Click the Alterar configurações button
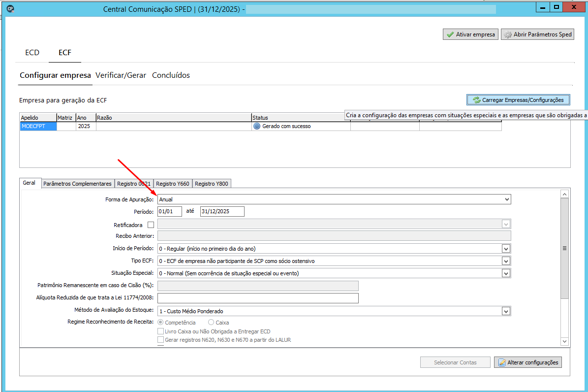The width and height of the screenshot is (588, 392). coord(528,362)
